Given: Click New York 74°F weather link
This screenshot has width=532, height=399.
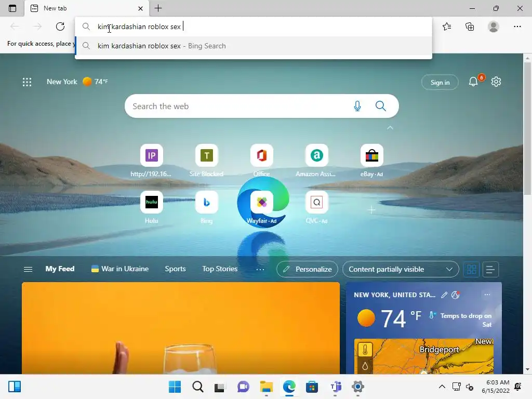Looking at the screenshot, I should point(77,82).
